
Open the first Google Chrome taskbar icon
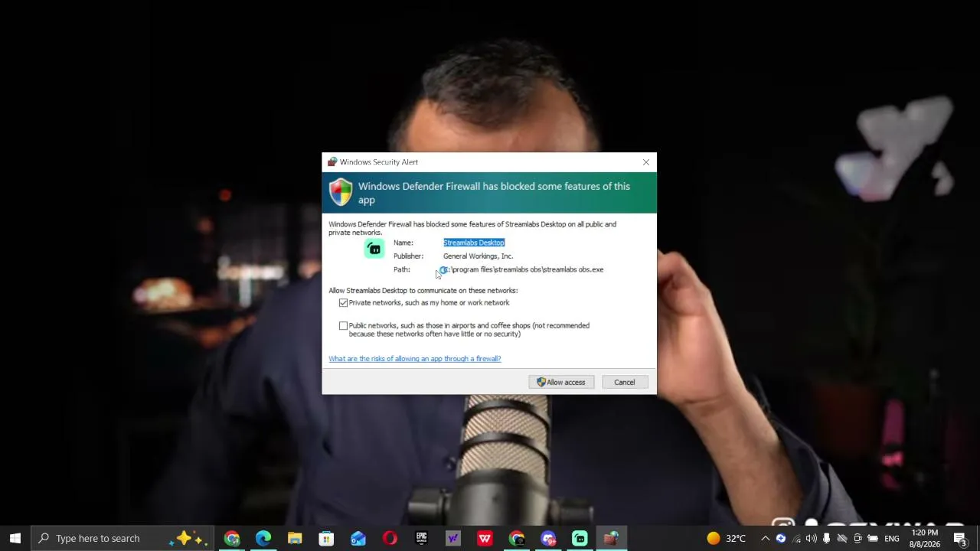[x=232, y=538]
